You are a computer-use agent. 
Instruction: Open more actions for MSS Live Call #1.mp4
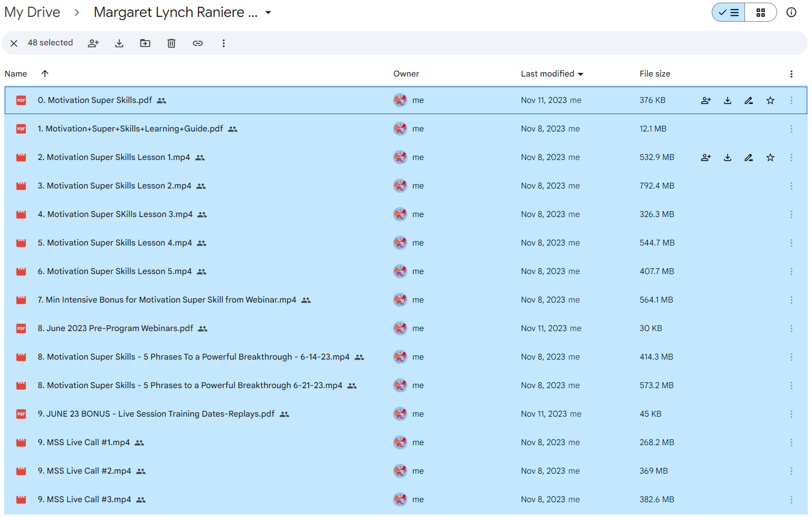click(x=791, y=443)
